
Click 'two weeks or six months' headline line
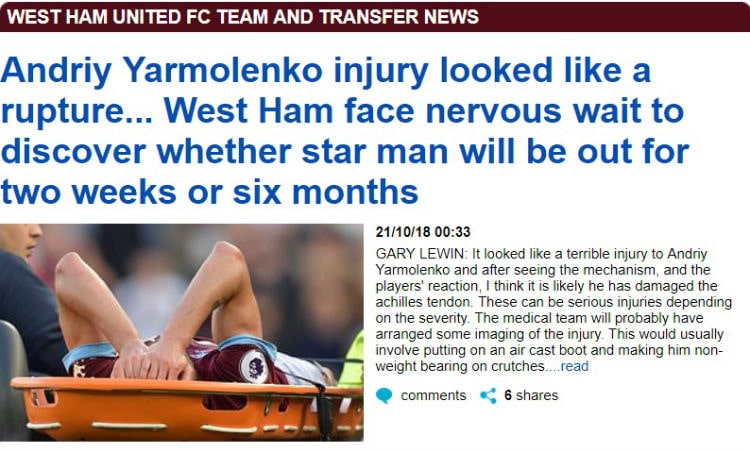pyautogui.click(x=210, y=192)
